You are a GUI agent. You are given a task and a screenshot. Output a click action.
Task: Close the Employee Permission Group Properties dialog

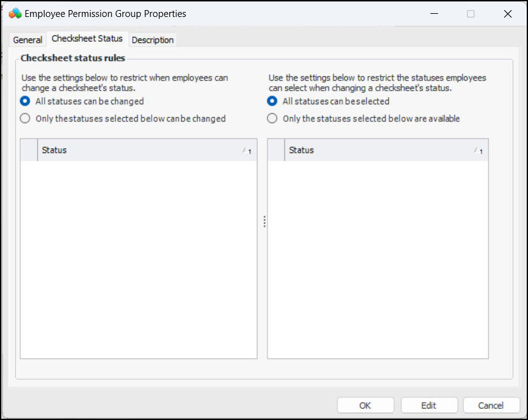click(508, 13)
